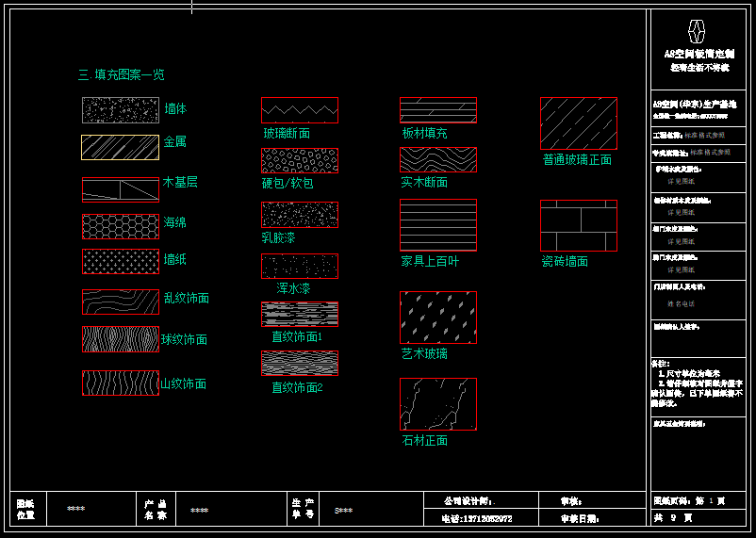
Task: Select the 墙体 hatch pattern swatch
Action: click(120, 110)
